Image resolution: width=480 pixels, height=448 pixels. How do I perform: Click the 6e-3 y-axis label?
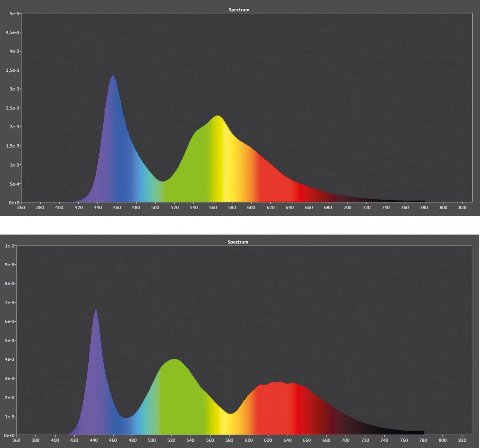[x=10, y=321]
